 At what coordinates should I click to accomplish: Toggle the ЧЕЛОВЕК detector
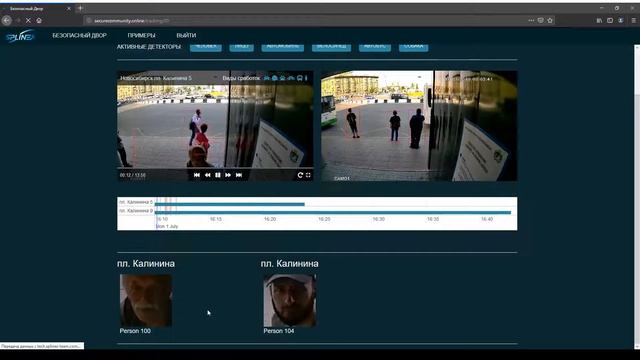pos(206,47)
